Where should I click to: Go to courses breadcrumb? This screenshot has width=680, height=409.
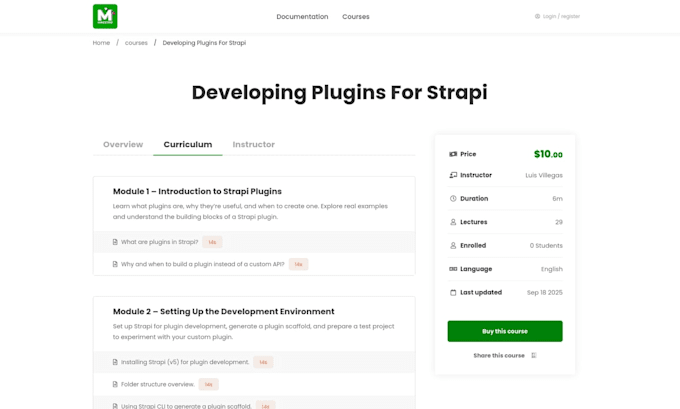pyautogui.click(x=136, y=43)
